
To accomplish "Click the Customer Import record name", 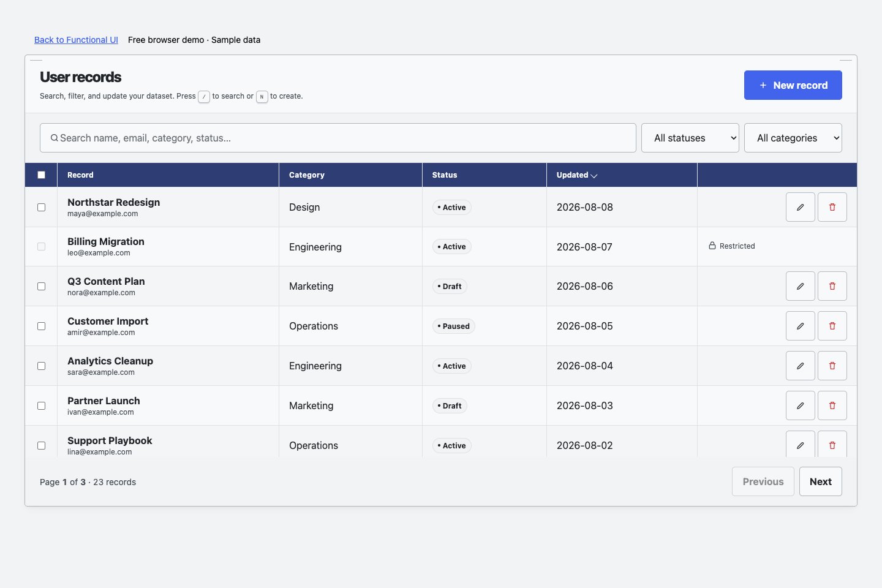I will coord(108,321).
